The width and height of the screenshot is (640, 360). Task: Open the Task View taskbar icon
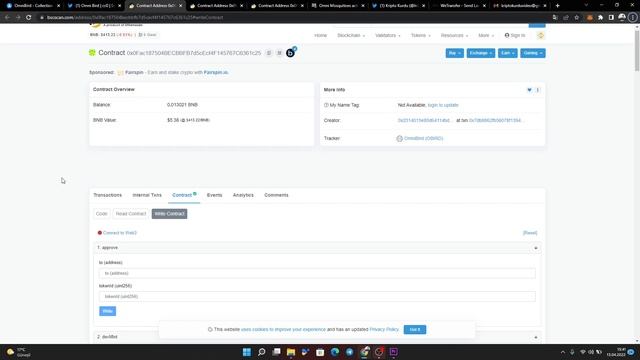point(276,352)
